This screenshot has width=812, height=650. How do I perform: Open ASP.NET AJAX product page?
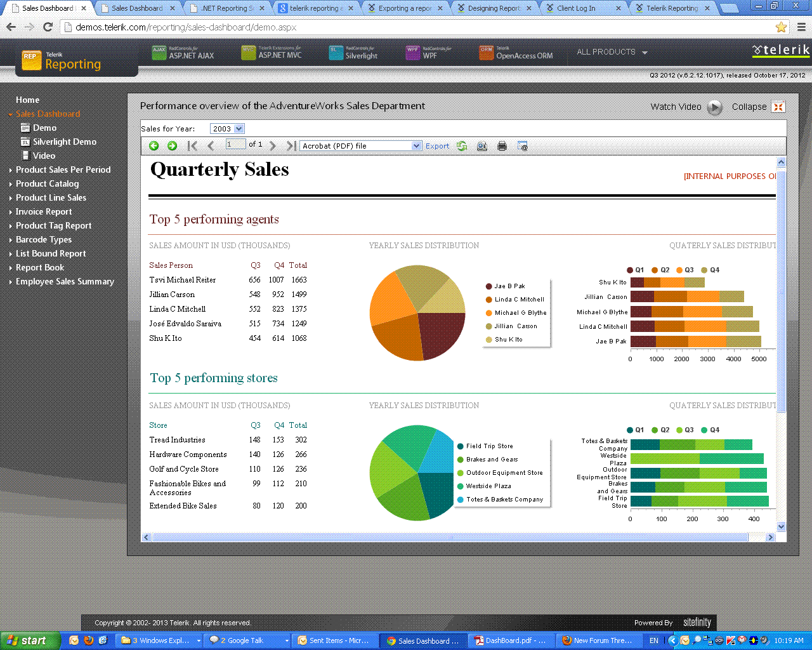point(183,53)
